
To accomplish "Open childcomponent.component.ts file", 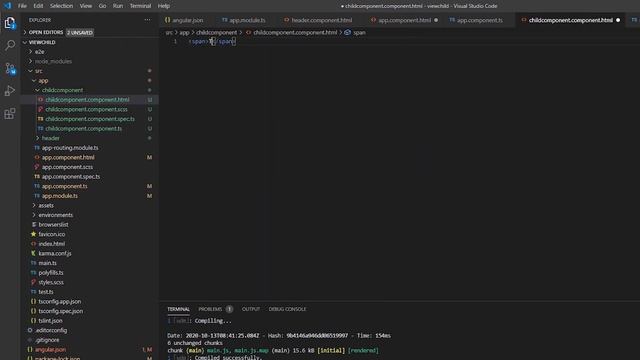I will click(x=84, y=129).
